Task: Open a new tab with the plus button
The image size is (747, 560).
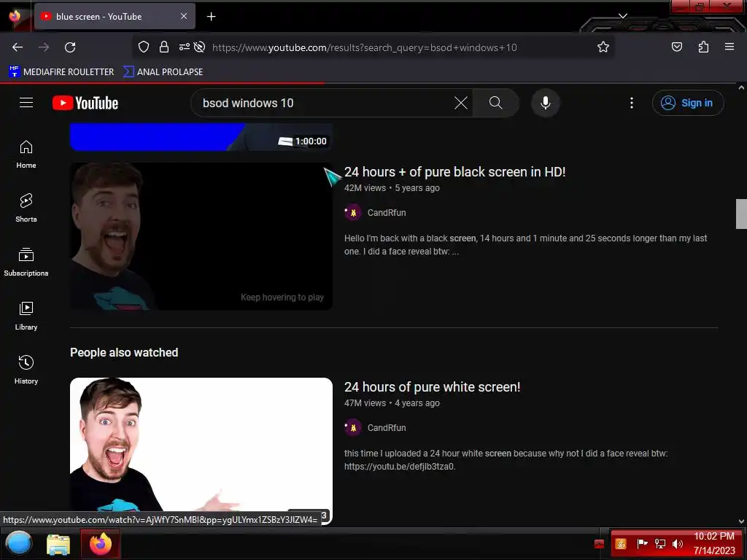Action: tap(211, 17)
